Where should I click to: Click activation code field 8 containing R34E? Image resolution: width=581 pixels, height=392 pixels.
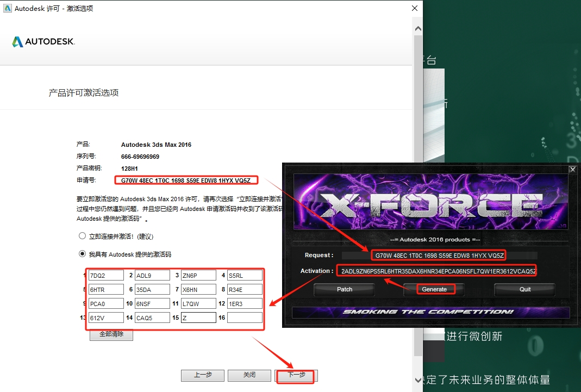click(x=245, y=289)
